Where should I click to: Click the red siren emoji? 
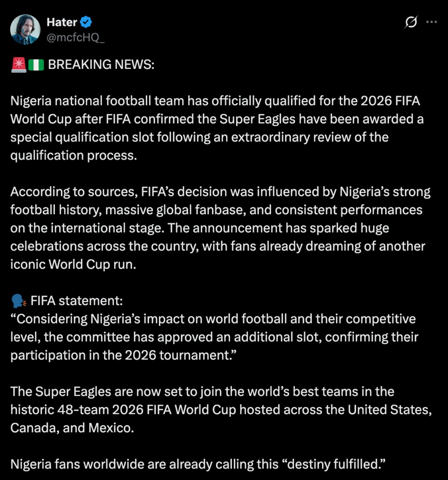coord(18,65)
